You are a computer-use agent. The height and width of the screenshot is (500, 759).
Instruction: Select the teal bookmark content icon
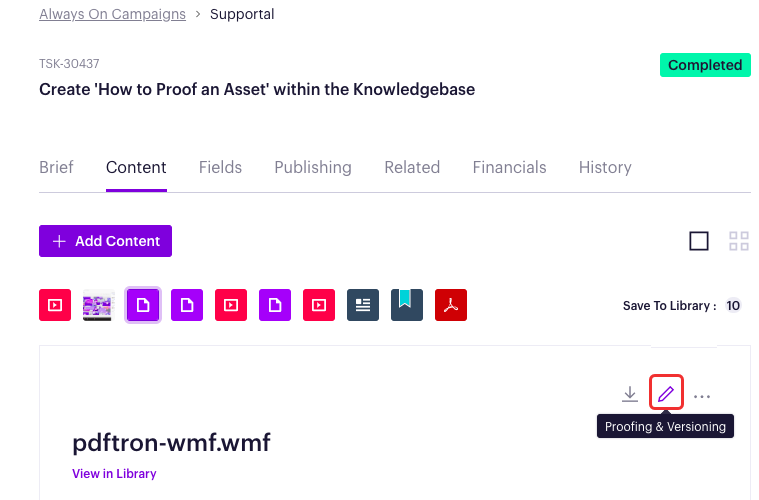coord(407,305)
